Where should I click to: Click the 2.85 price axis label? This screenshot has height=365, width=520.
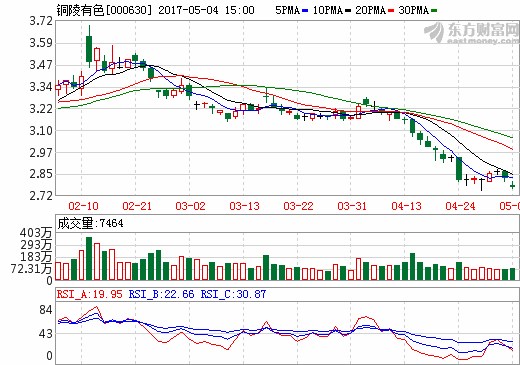coord(41,174)
